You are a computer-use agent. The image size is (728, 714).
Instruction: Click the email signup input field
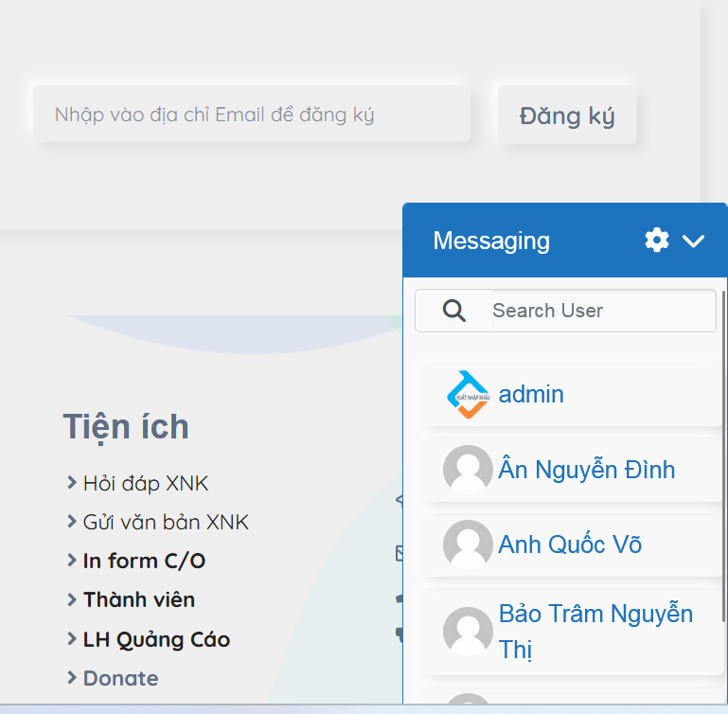(252, 114)
